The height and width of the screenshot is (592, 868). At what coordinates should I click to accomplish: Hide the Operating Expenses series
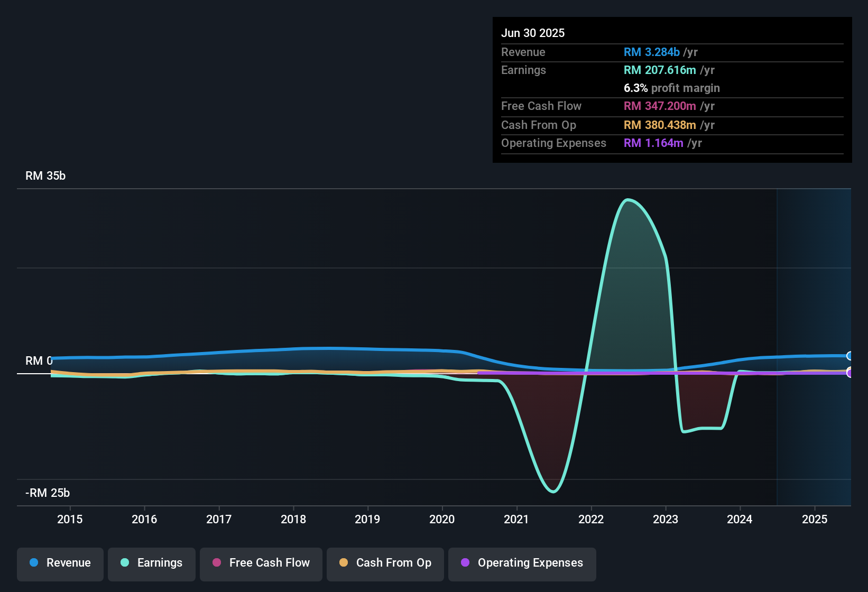[522, 563]
